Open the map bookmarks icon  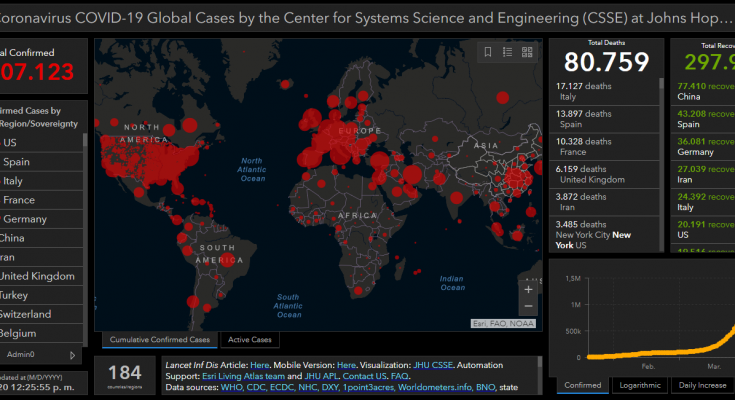coord(488,52)
